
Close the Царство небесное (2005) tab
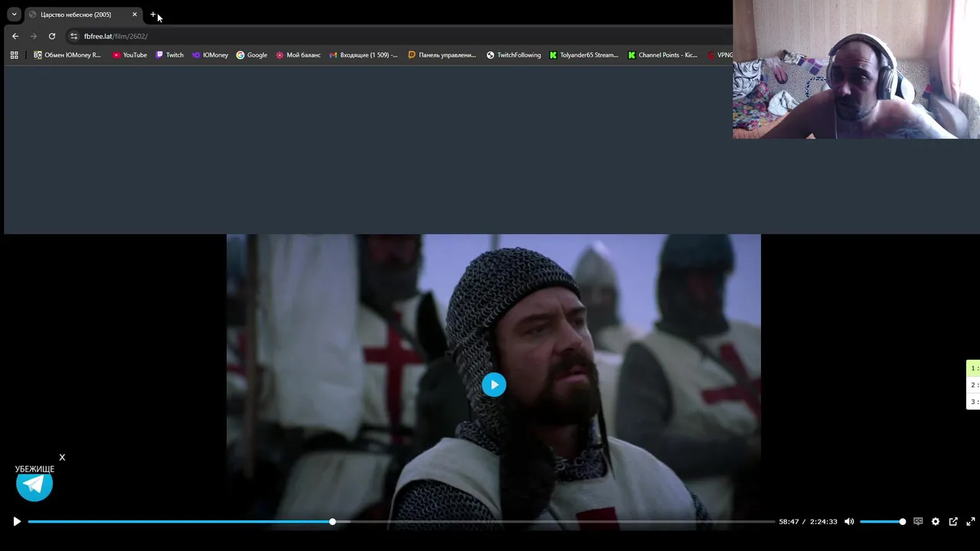click(135, 15)
